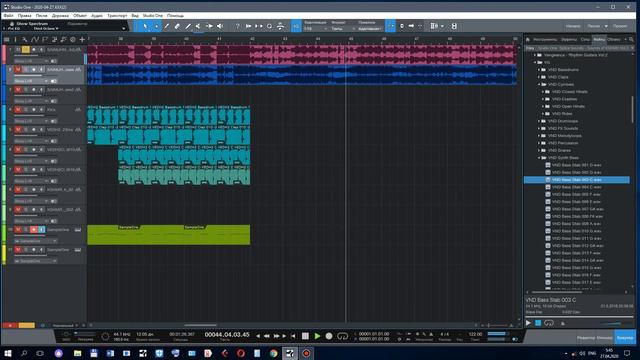Expand the VND Bassdrums folder

pos(539,70)
